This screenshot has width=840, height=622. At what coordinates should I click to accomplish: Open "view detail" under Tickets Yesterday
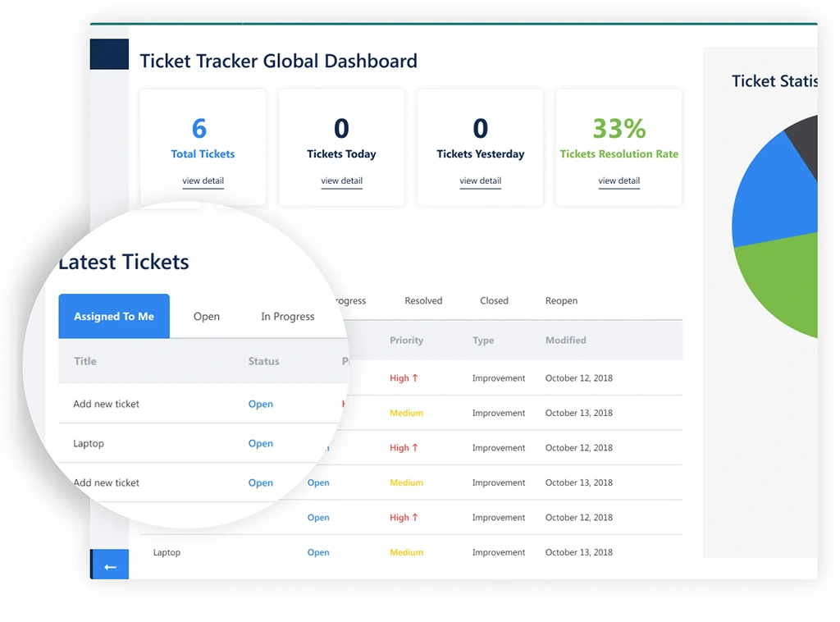(x=480, y=181)
